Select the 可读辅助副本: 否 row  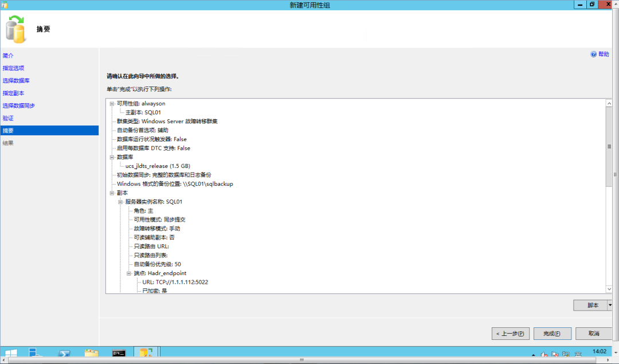pyautogui.click(x=154, y=238)
